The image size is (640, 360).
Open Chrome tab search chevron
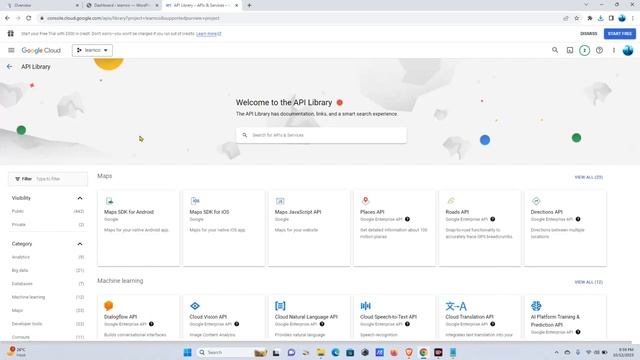(x=586, y=4)
